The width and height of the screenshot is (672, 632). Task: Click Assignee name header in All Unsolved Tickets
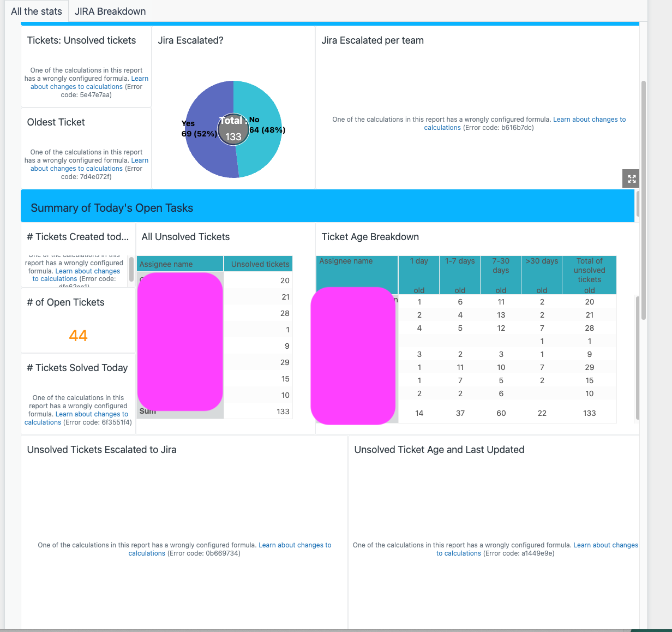coord(166,264)
